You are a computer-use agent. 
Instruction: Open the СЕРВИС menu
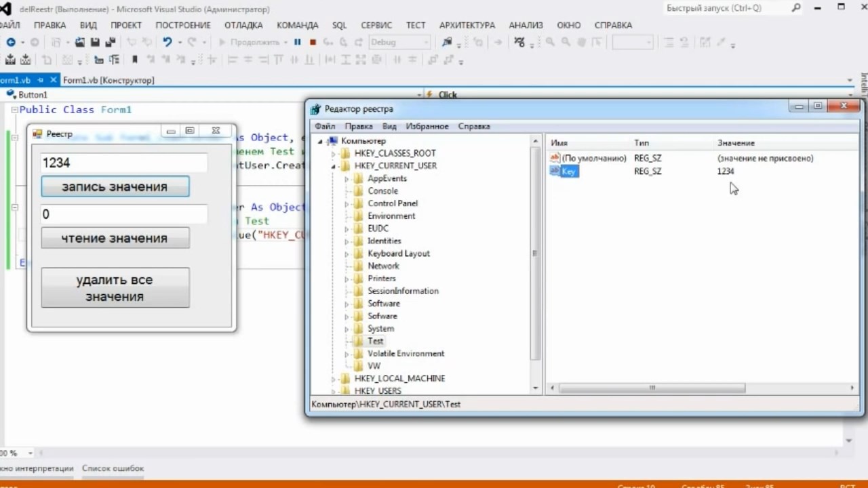376,25
